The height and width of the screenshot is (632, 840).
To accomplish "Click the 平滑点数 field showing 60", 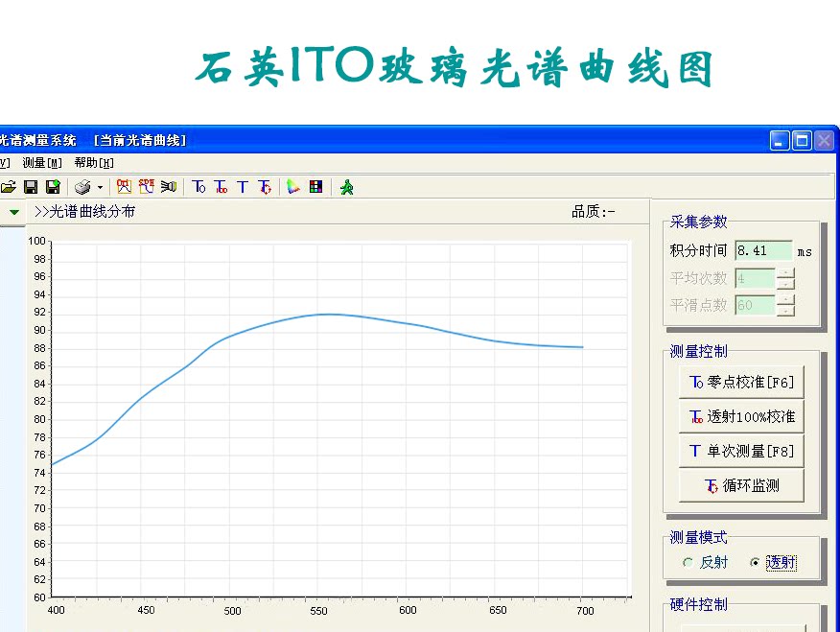I will pos(755,305).
